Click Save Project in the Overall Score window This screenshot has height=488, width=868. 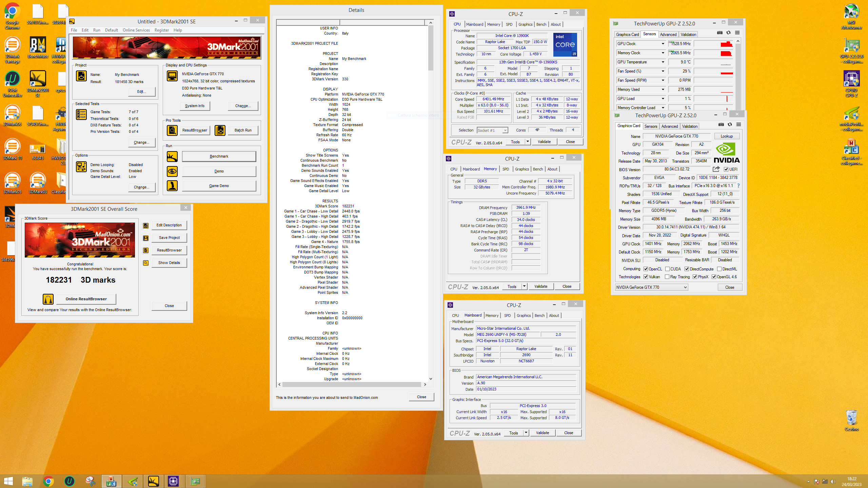[x=169, y=238]
